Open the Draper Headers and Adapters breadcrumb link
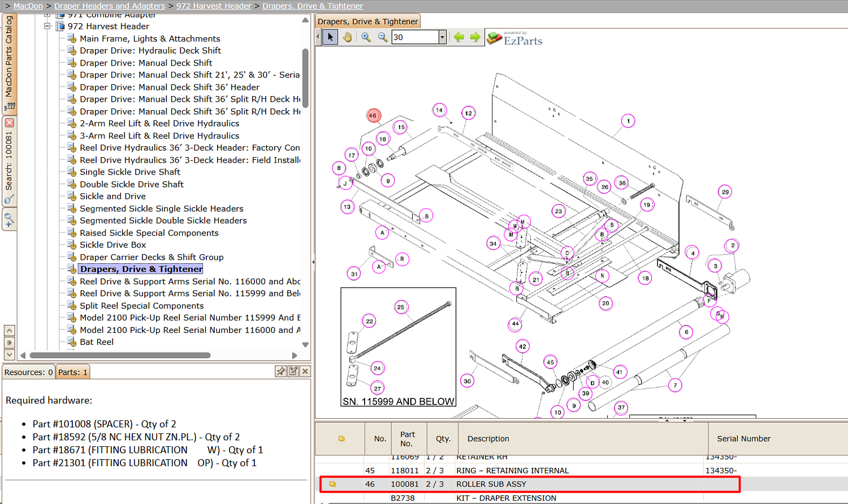Screen dimensions: 848x504 [110, 6]
